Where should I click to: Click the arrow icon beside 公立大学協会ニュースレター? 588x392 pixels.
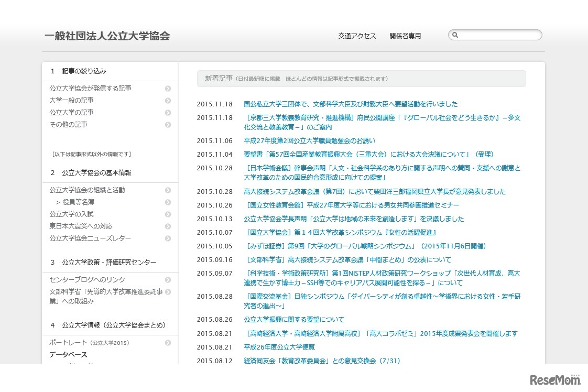point(168,238)
